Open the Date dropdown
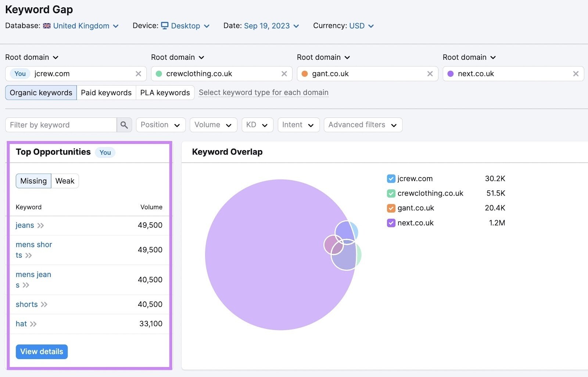Viewport: 588px width, 377px height. [x=270, y=26]
